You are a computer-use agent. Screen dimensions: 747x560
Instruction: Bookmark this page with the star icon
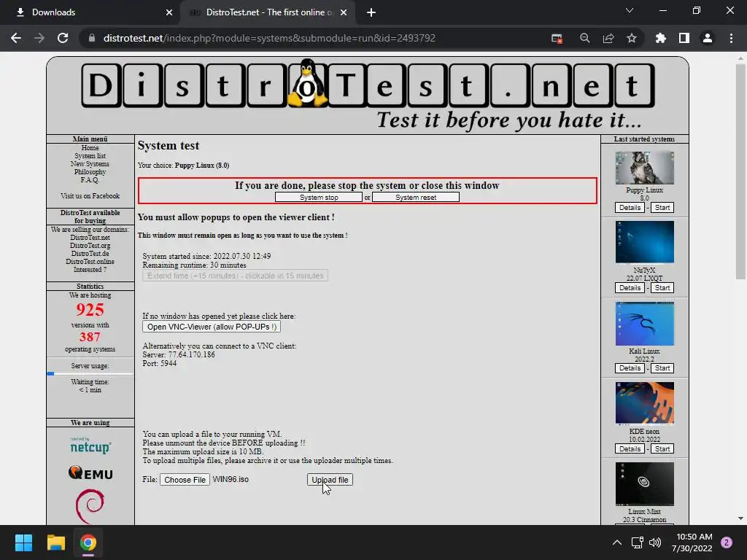click(x=632, y=38)
